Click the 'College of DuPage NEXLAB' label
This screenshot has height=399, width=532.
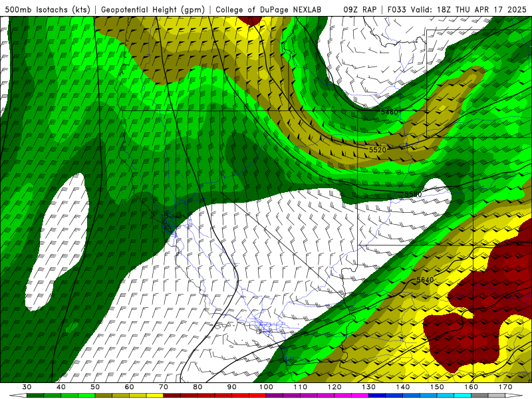(269, 9)
